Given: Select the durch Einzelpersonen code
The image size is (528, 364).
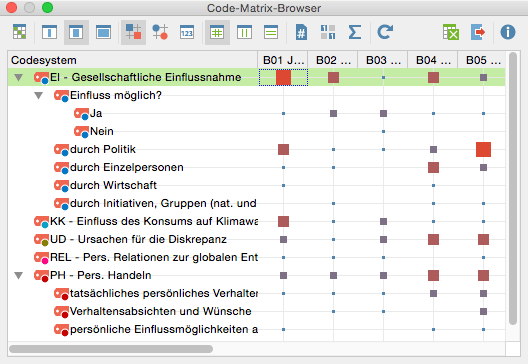Looking at the screenshot, I should coord(127,167).
